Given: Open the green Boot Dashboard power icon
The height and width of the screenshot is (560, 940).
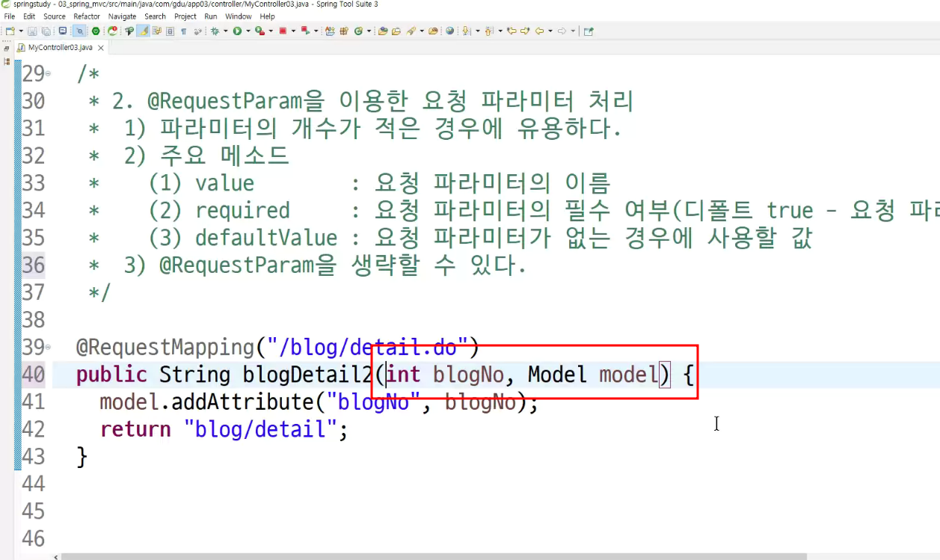Looking at the screenshot, I should coord(96,31).
